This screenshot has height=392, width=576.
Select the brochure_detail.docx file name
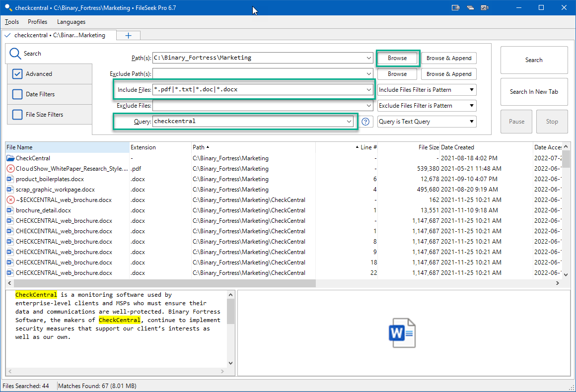(43, 210)
